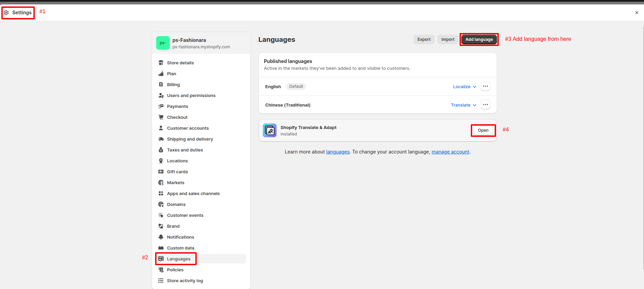This screenshot has height=289, width=644.
Task: Click the ps-fashionara.myshopify.com store URL
Action: pos(201,47)
